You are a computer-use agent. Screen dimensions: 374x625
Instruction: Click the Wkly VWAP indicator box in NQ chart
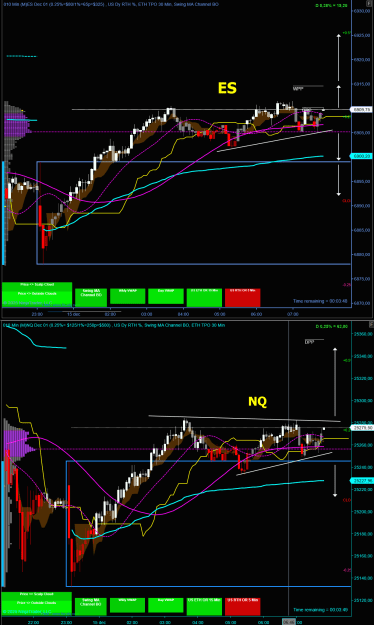[128, 605]
